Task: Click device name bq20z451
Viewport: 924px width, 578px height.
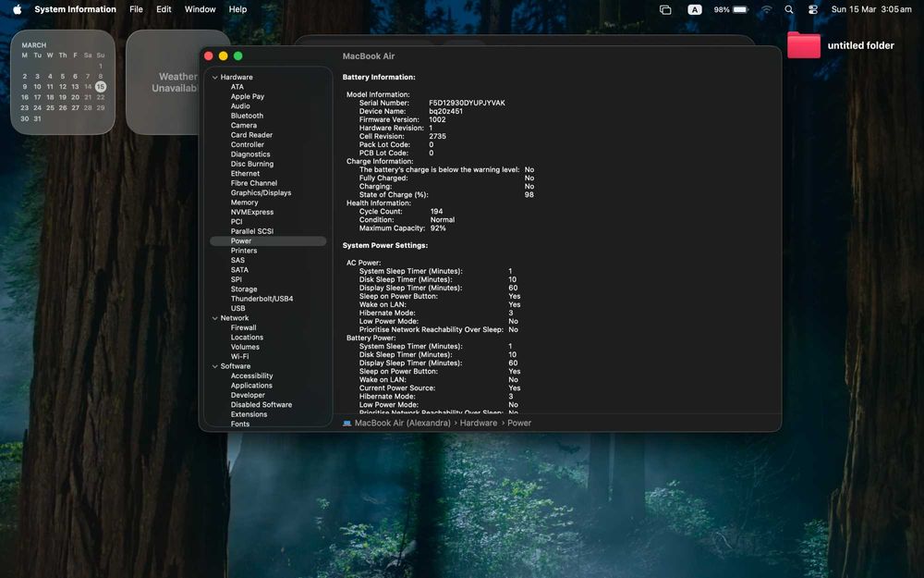Action: 445,111
